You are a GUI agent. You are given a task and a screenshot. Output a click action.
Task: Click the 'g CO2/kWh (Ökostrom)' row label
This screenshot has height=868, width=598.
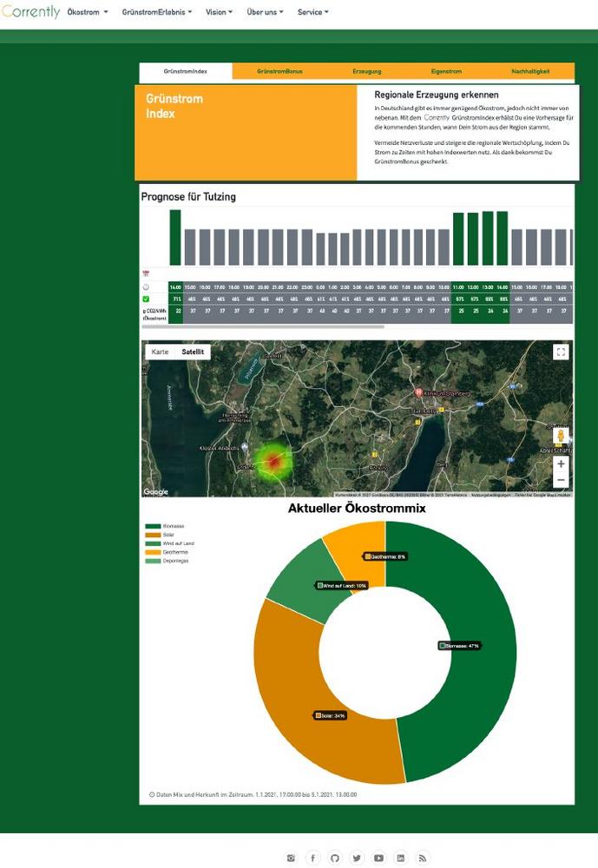[154, 314]
